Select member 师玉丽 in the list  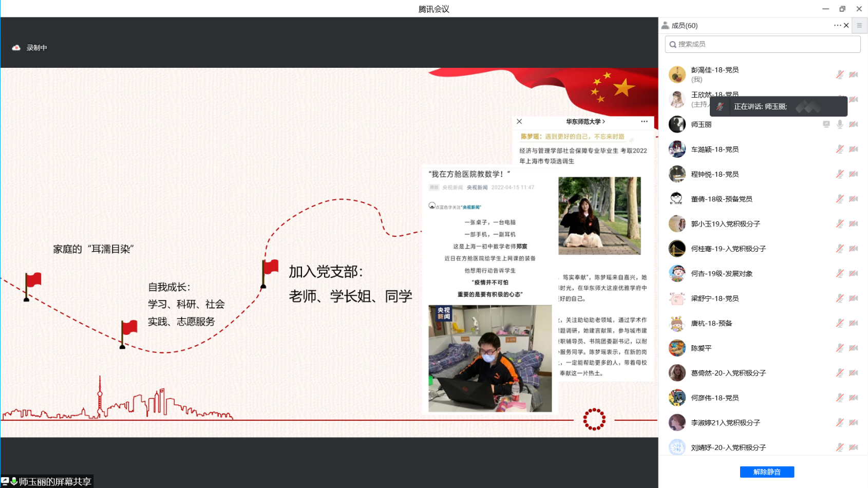pyautogui.click(x=763, y=124)
